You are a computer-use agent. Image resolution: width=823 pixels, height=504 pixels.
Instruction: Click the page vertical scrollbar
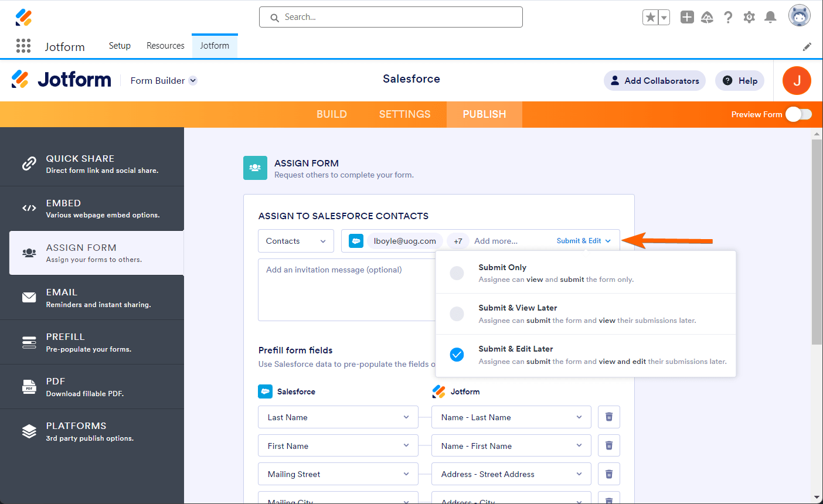pyautogui.click(x=817, y=242)
